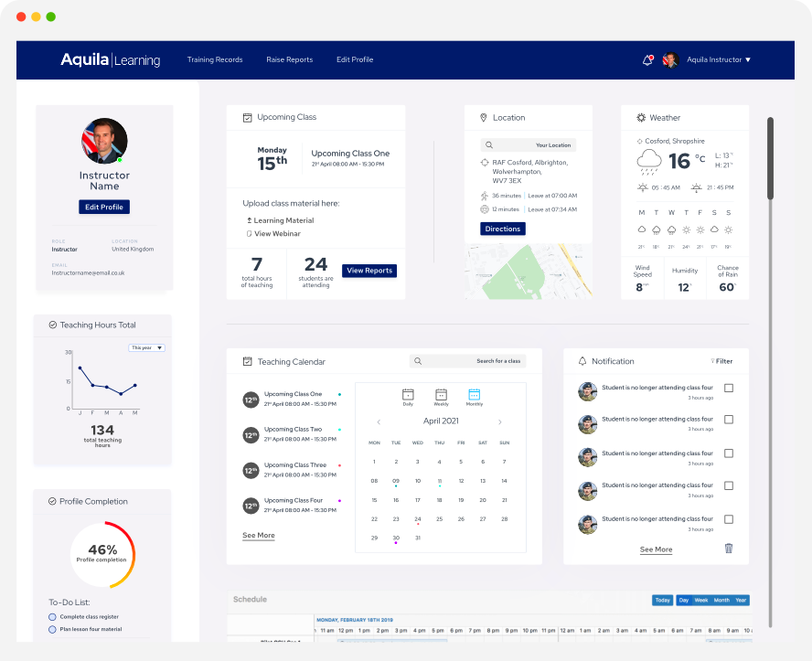
Task: Tick the last notification checkbox
Action: (x=729, y=519)
